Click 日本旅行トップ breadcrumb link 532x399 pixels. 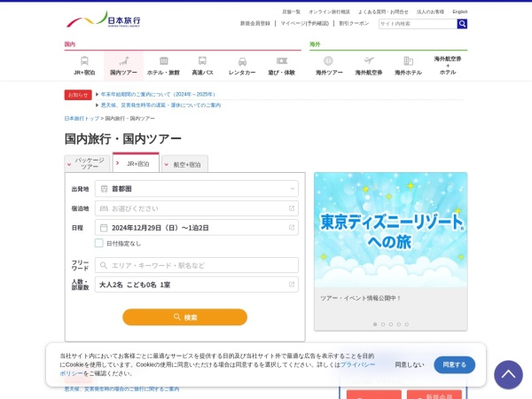pyautogui.click(x=82, y=119)
